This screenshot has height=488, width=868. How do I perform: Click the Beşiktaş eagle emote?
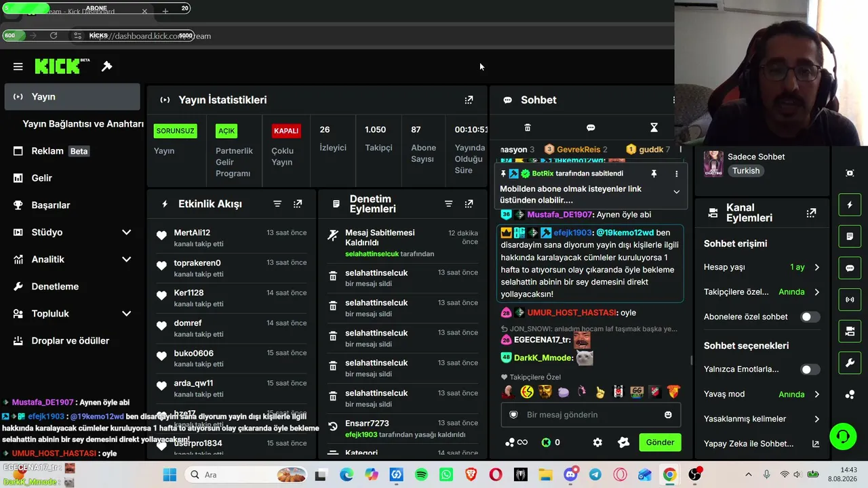[x=618, y=392]
